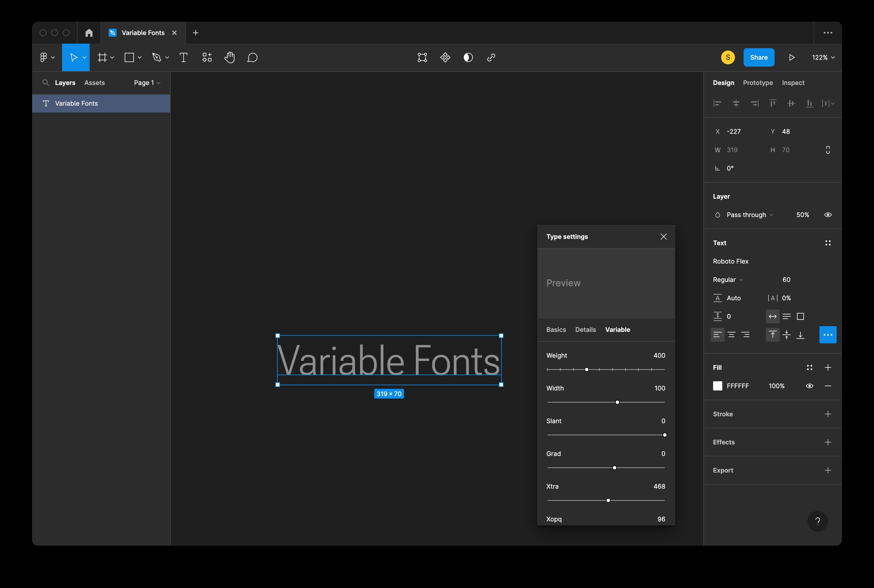This screenshot has width=874, height=588.
Task: Toggle layer visibility in the Layer section
Action: (x=828, y=214)
